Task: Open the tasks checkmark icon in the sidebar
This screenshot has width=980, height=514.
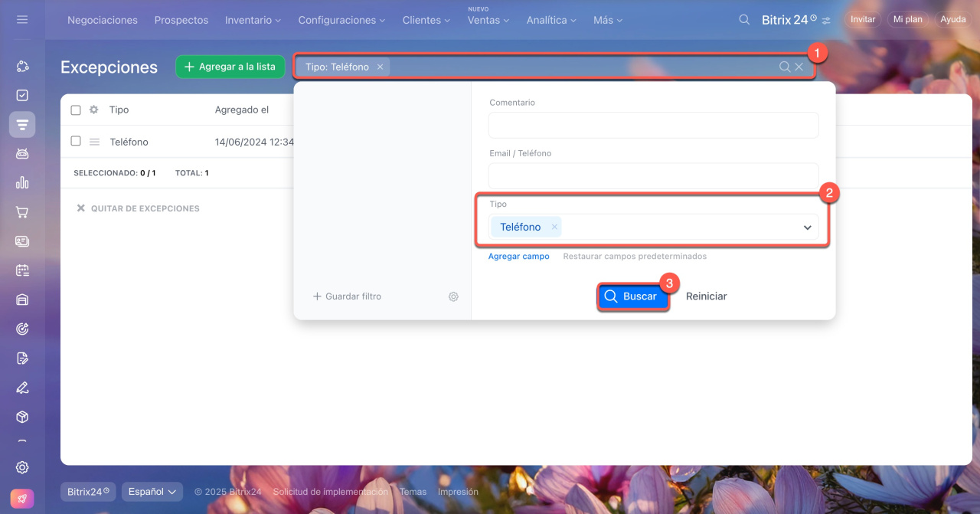Action: point(22,96)
